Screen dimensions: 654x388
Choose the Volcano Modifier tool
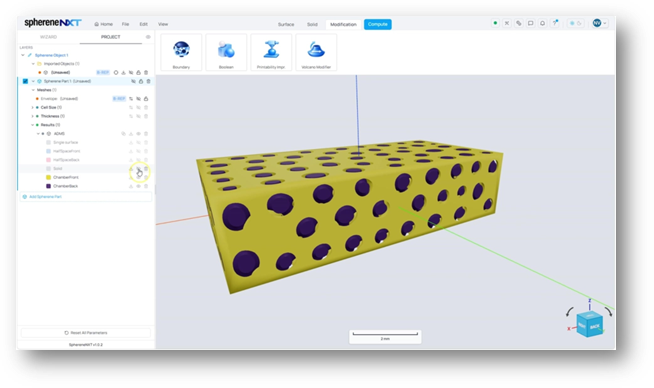click(316, 52)
